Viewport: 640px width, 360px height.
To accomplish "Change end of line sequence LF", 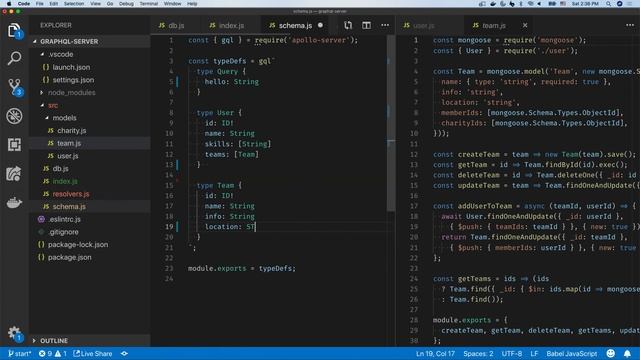I will pyautogui.click(x=534, y=353).
